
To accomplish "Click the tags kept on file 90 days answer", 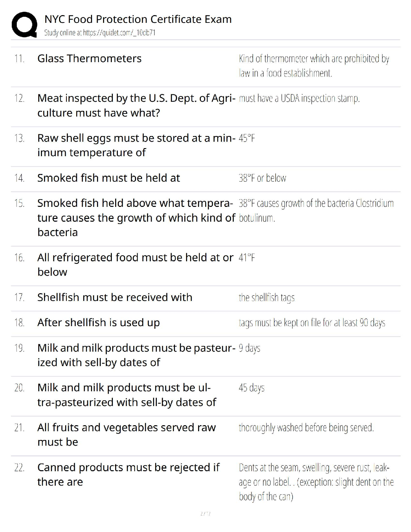I will coord(312,323).
